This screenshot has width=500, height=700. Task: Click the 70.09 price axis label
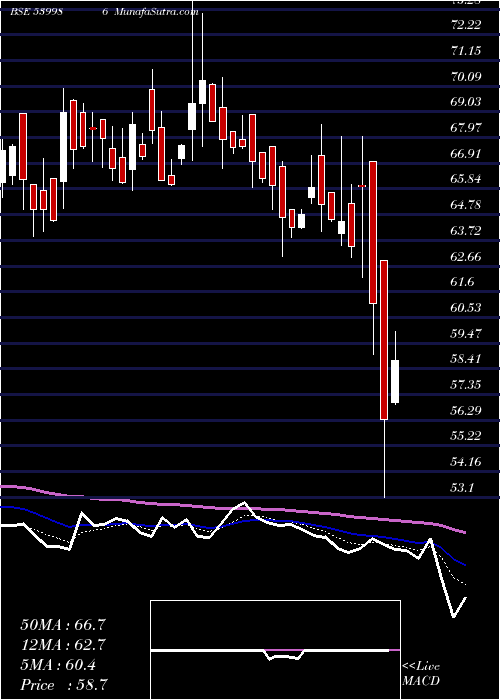tap(468, 76)
